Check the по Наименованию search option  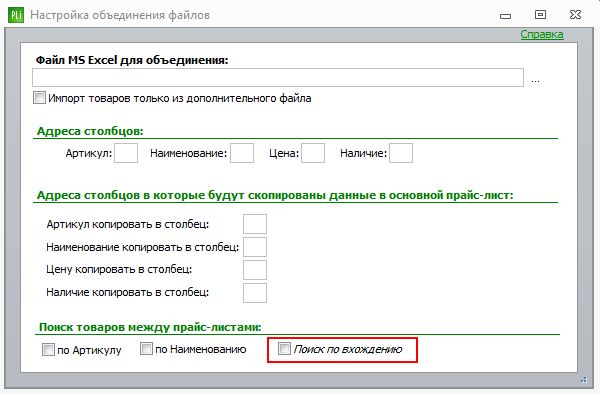tap(146, 348)
